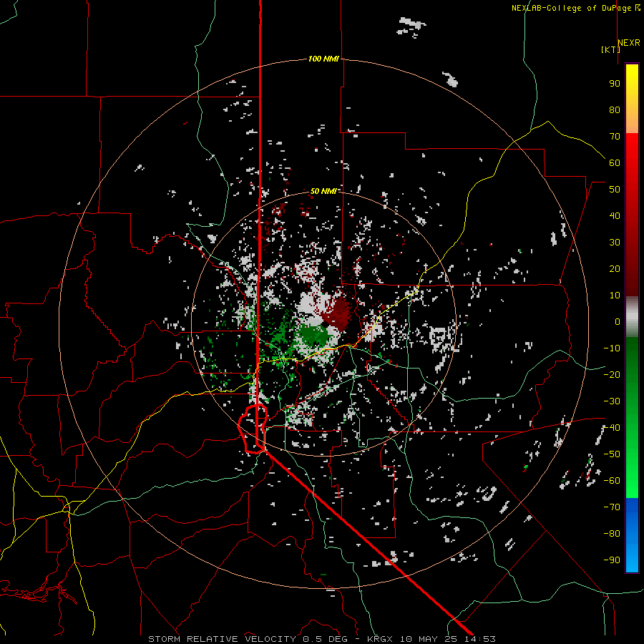Click the 0 knot scale label

point(618,321)
